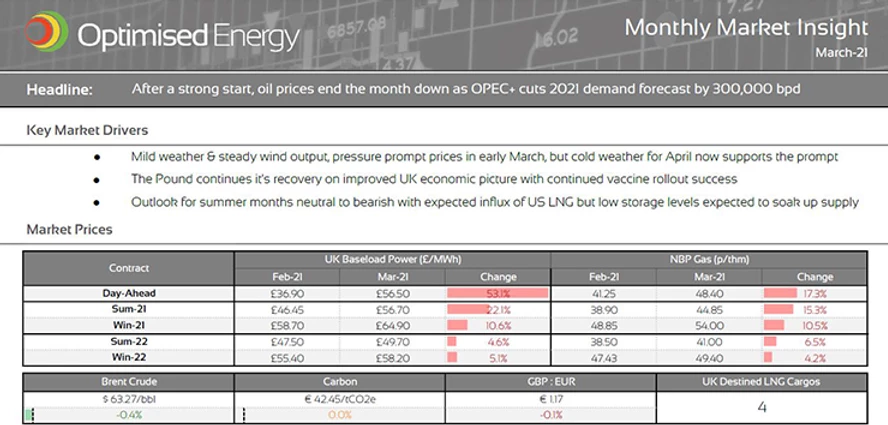The width and height of the screenshot is (888, 425).
Task: Click the Carbon header cell
Action: click(x=339, y=381)
